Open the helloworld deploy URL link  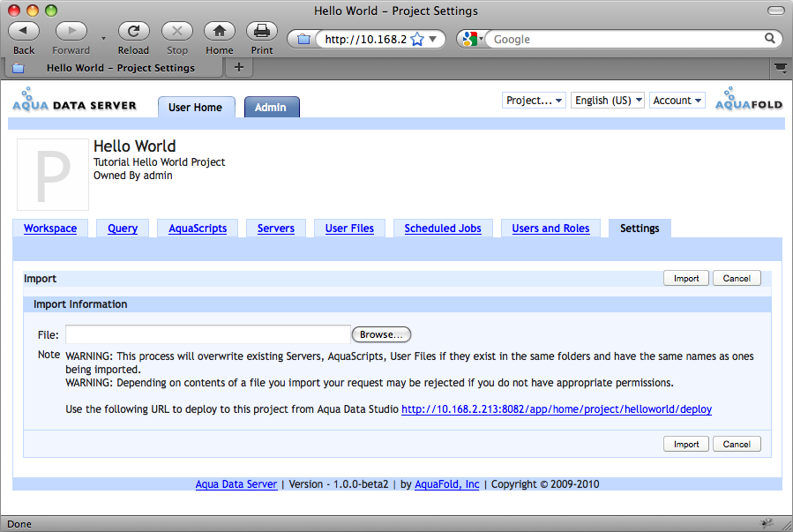(x=557, y=409)
